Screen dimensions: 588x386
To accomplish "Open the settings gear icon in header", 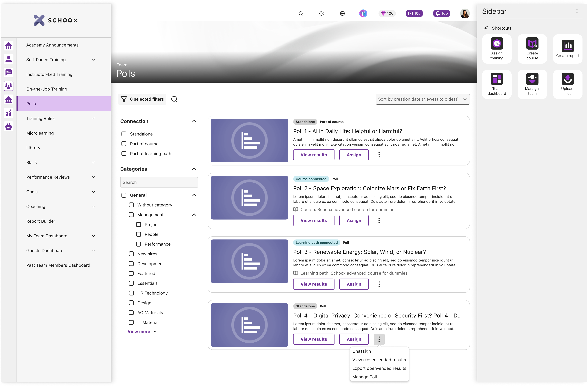I will click(x=321, y=14).
